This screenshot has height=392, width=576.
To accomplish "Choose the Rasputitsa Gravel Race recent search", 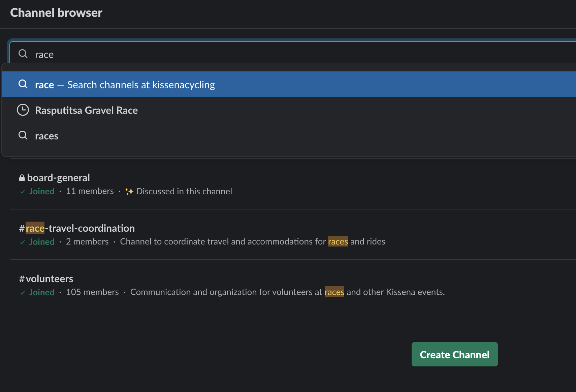I will coord(289,110).
